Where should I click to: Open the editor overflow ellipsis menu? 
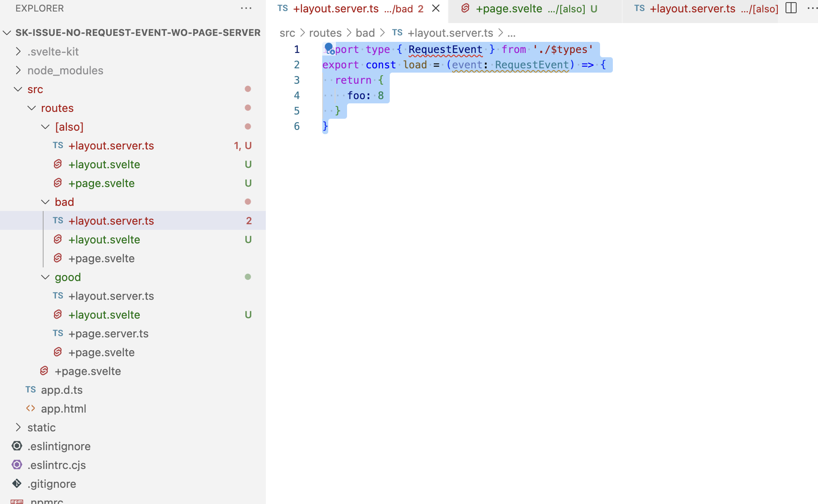pyautogui.click(x=812, y=8)
